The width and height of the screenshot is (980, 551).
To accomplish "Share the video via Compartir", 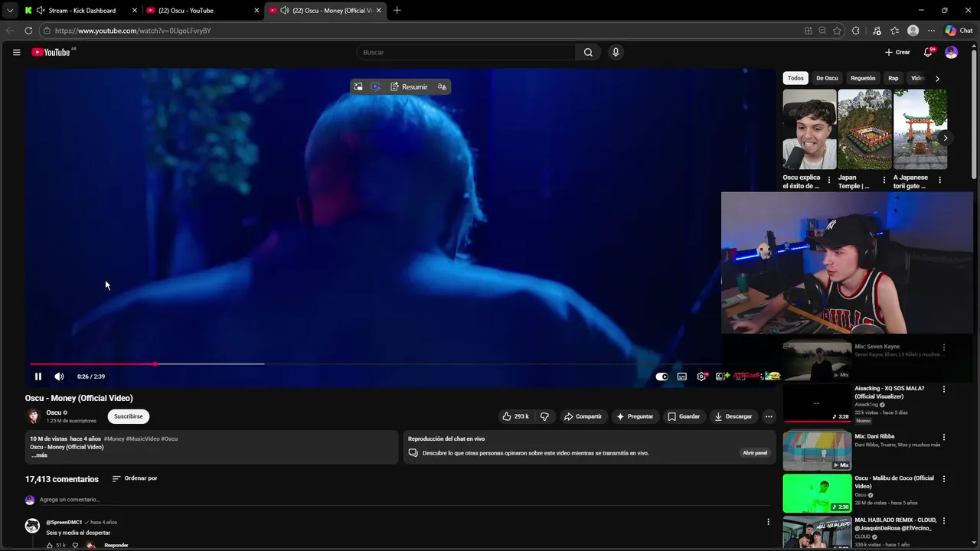I will (x=583, y=416).
